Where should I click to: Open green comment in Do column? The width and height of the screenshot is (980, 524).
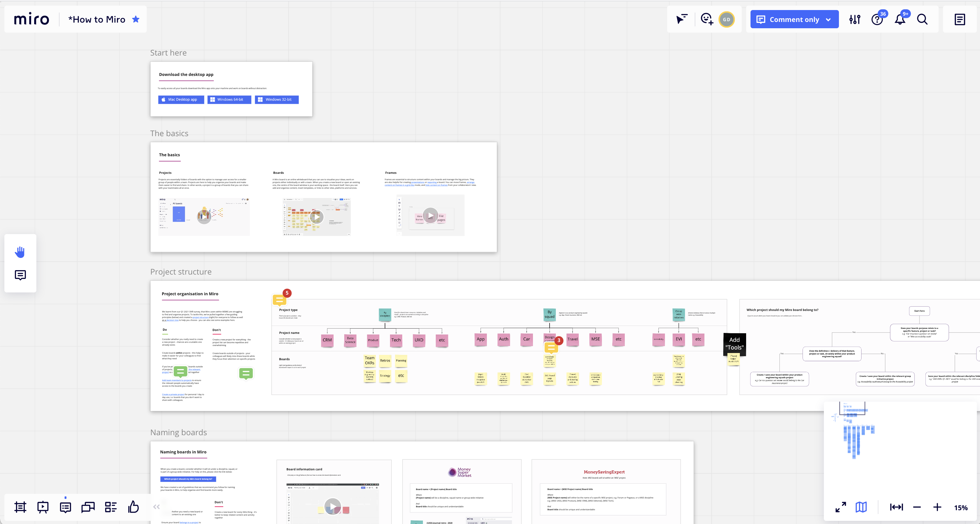[x=180, y=371]
